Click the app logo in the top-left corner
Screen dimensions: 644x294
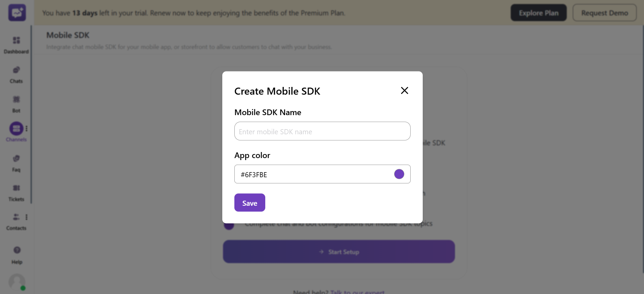coord(16,12)
